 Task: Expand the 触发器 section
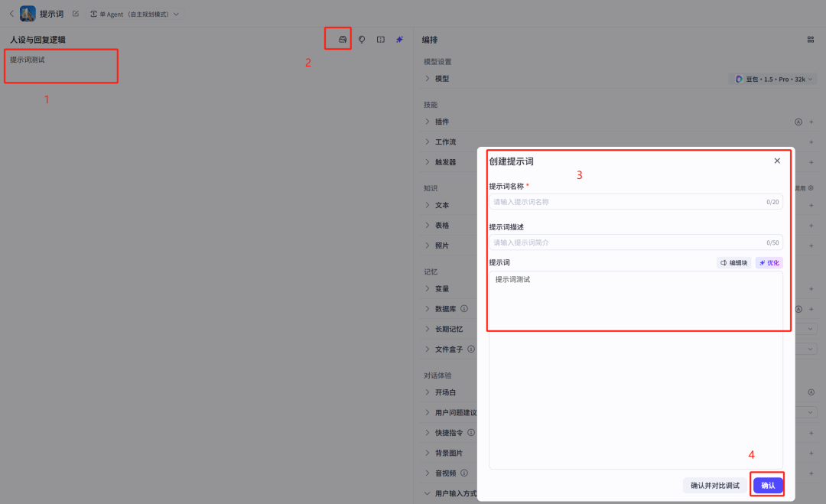[x=428, y=161]
